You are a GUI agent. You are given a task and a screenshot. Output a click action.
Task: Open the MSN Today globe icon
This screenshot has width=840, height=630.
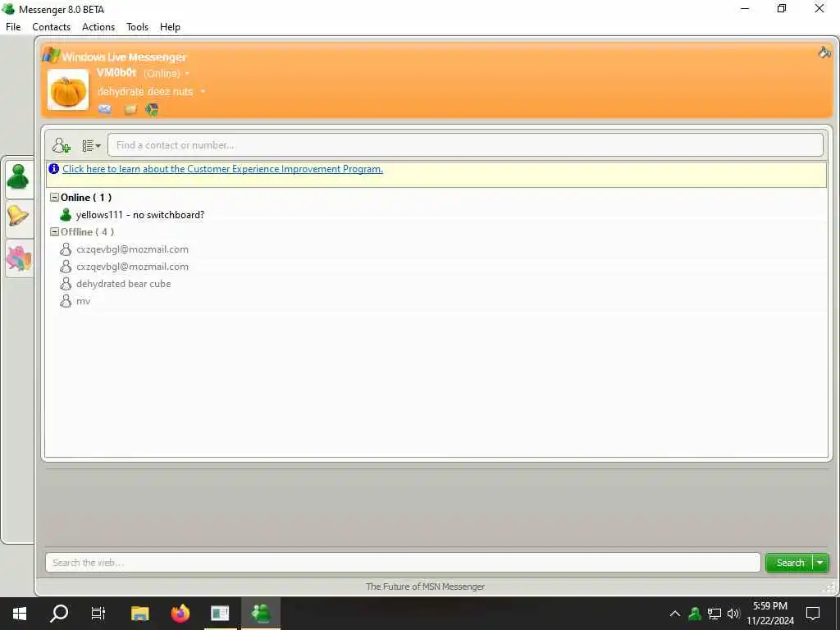pyautogui.click(x=152, y=110)
